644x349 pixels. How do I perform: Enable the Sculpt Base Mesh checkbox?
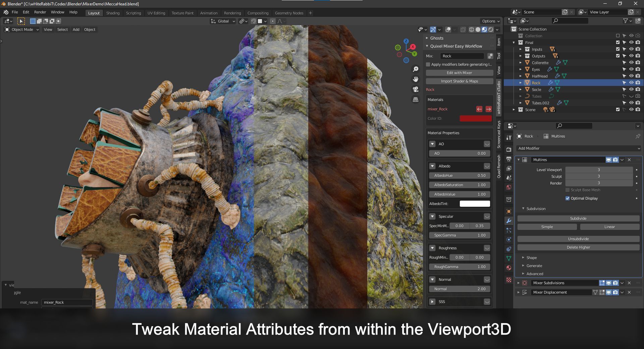coord(568,190)
